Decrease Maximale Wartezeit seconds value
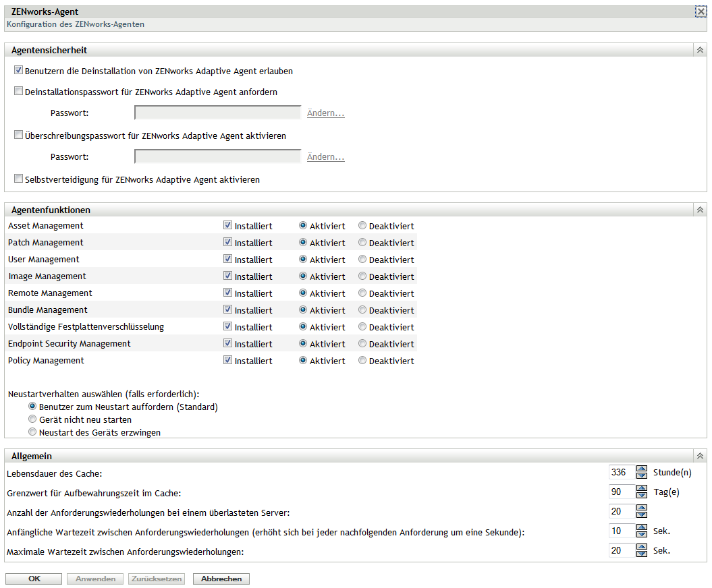 pos(642,554)
